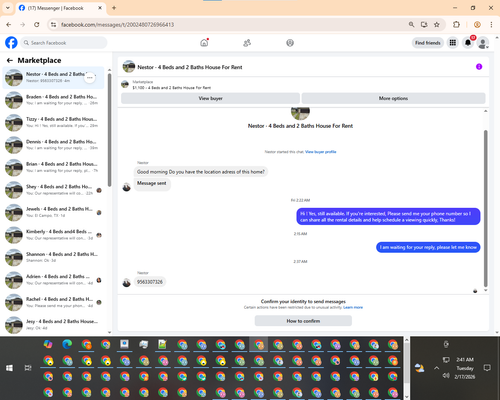This screenshot has width=500, height=400.
Task: Click the chat messages scrollbar
Action: point(486,208)
